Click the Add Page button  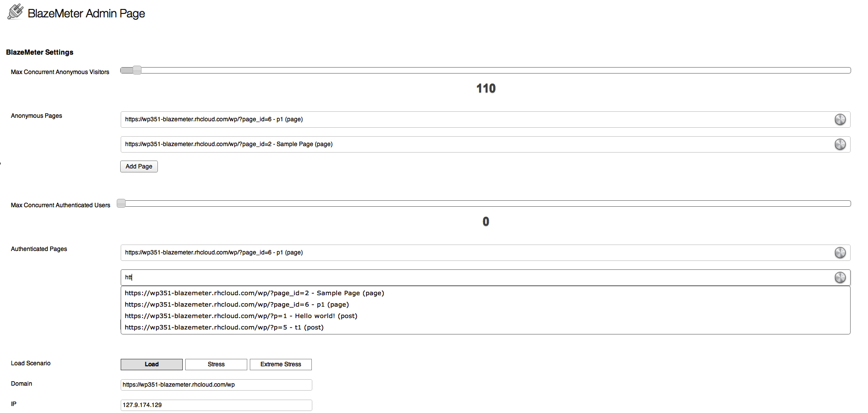(139, 166)
